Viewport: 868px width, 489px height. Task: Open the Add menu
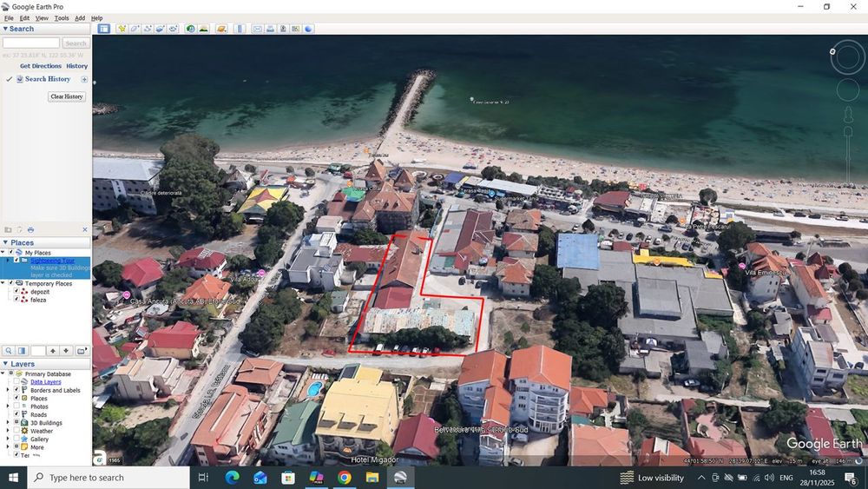point(80,18)
